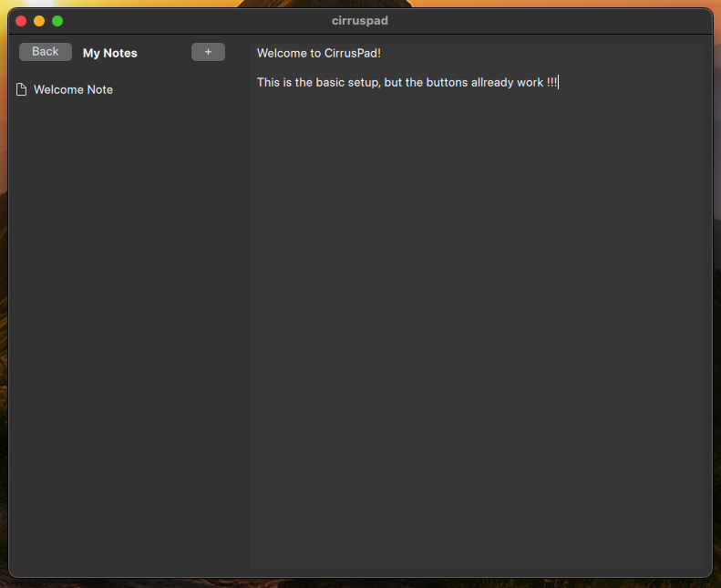Select the Welcome Note list entry
Viewport: 721px width, 588px height.
[x=73, y=89]
